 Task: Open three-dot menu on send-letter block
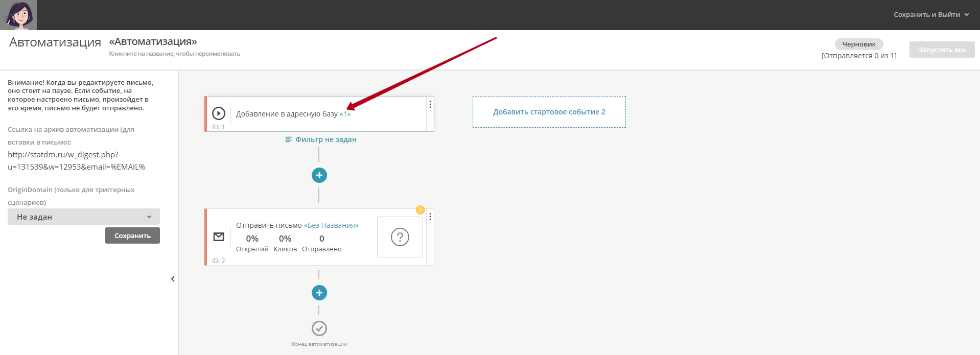coord(430,217)
